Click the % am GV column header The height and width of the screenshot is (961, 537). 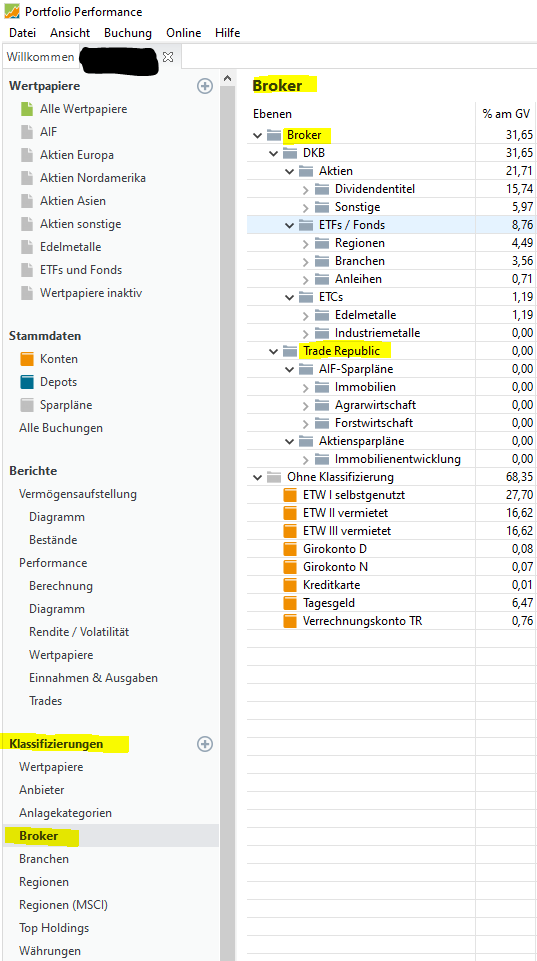(506, 114)
